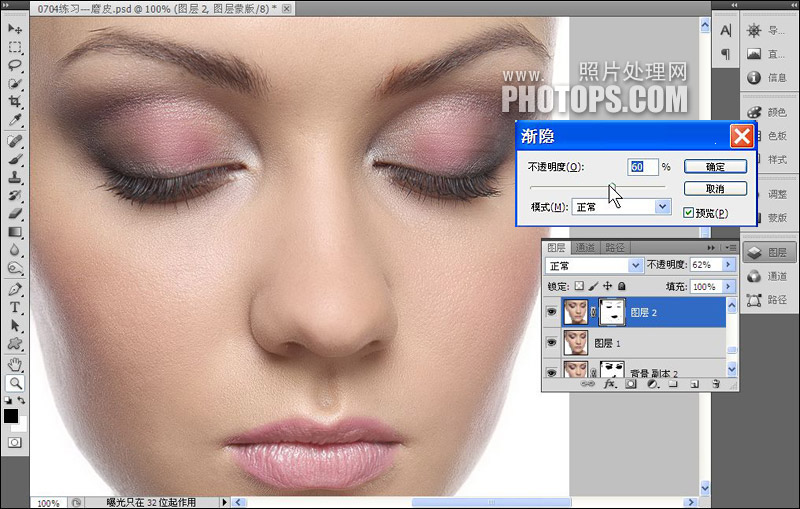Open 信息 panel from right dock
This screenshot has width=800, height=509.
(x=769, y=78)
